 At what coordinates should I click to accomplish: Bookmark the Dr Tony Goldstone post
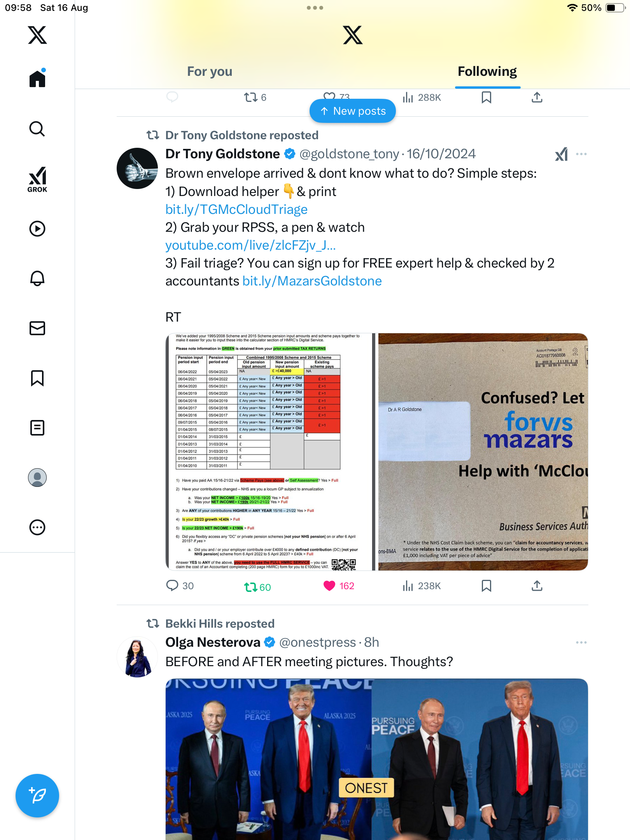pos(486,586)
